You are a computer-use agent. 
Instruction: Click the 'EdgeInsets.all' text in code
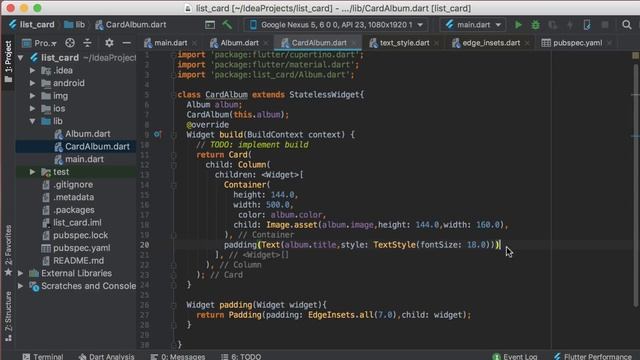[x=340, y=315]
